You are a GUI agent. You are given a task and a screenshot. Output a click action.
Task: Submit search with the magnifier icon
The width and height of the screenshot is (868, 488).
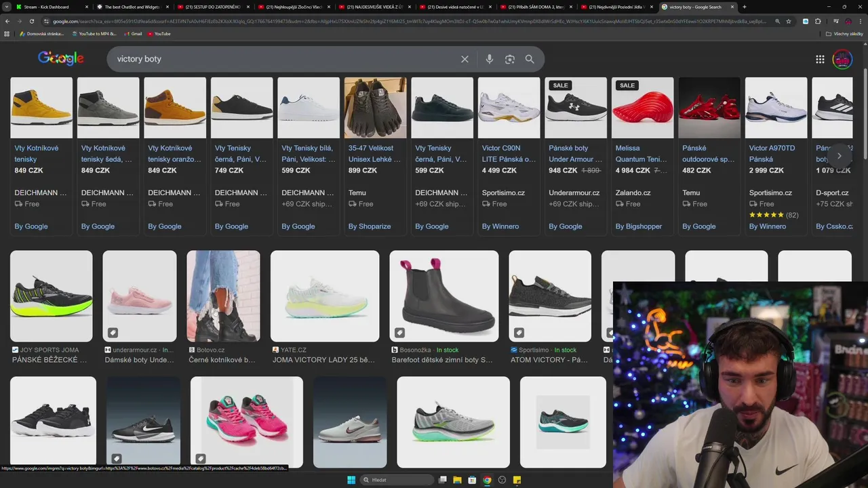530,59
